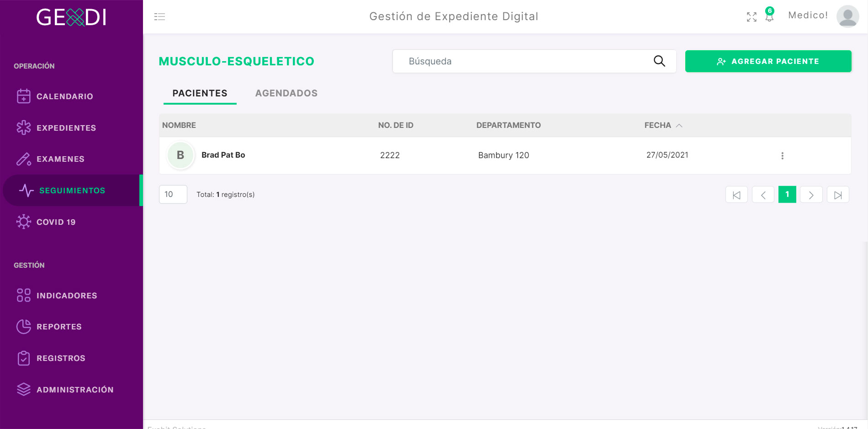Open the notifications bell
The width and height of the screenshot is (868, 429).
coord(769,16)
